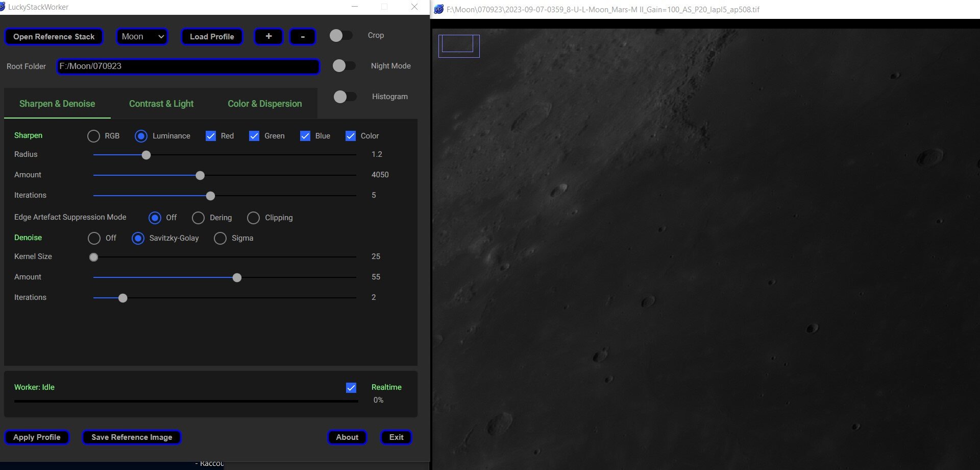This screenshot has width=980, height=470.
Task: Click the Root Folder path field
Action: (188, 66)
